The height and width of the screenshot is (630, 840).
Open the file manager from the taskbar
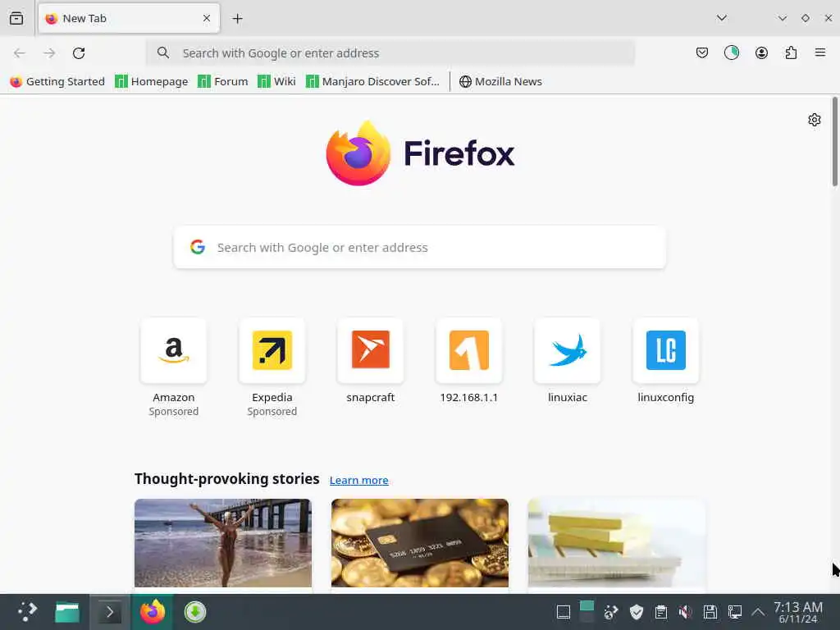(67, 612)
